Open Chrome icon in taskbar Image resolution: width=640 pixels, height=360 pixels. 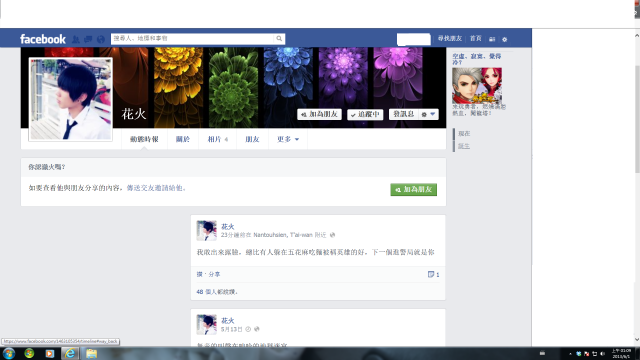29,353
